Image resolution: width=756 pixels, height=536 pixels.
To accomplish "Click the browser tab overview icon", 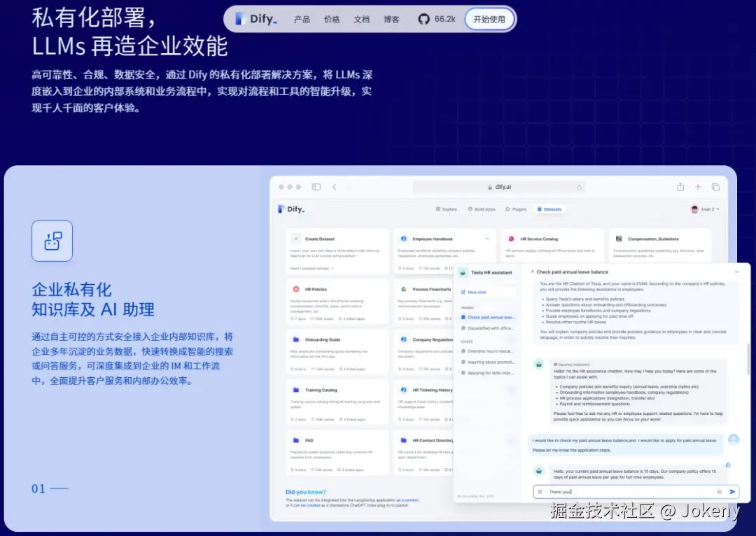I will 715,187.
